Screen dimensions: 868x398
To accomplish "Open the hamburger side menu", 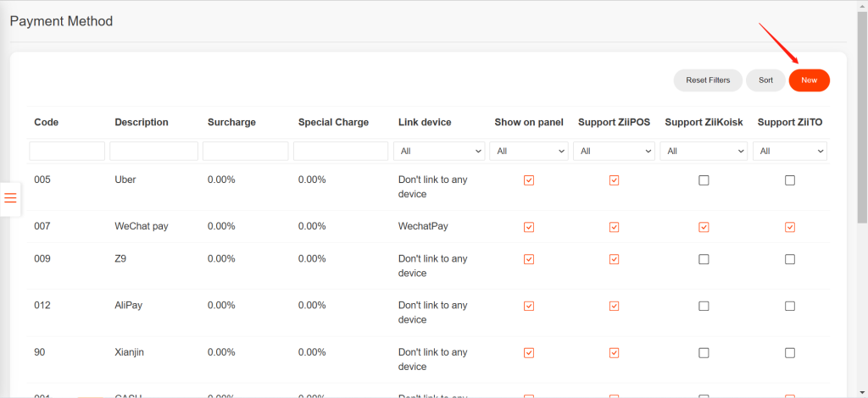I will point(10,198).
